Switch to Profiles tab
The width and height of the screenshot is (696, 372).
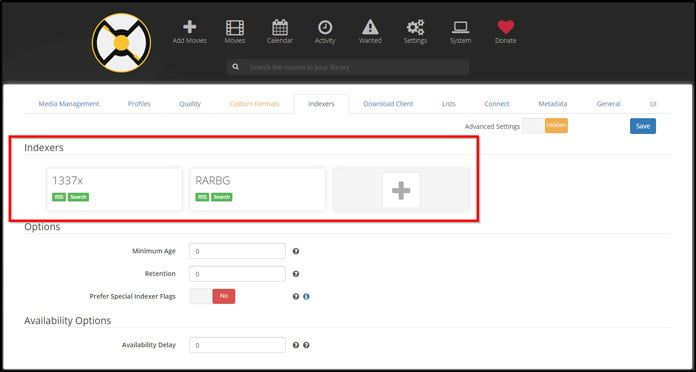139,104
